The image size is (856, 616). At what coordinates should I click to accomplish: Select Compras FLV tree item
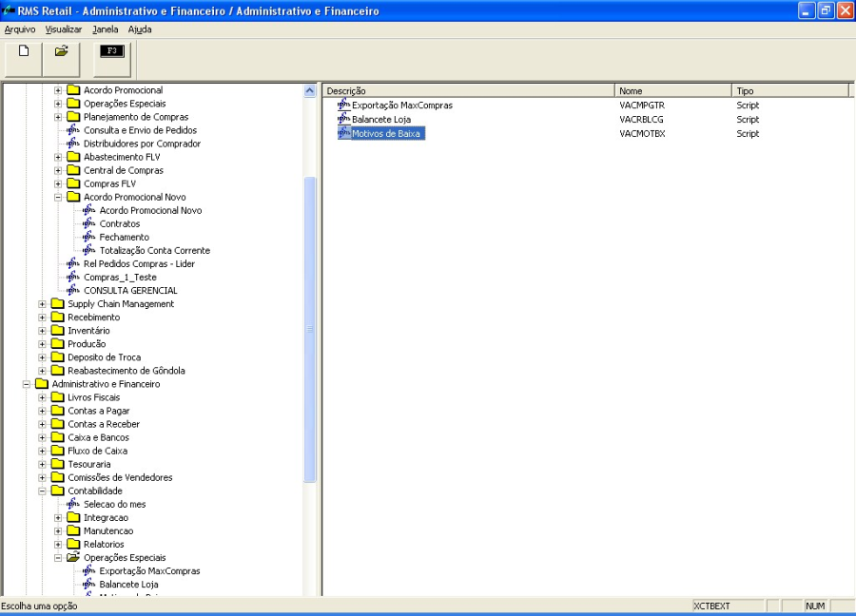109,183
